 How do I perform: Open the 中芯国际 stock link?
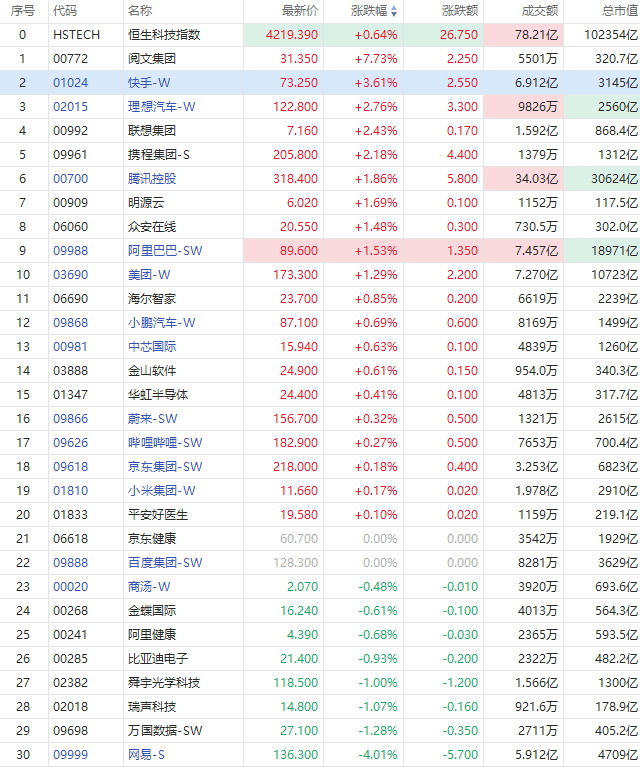pyautogui.click(x=152, y=347)
